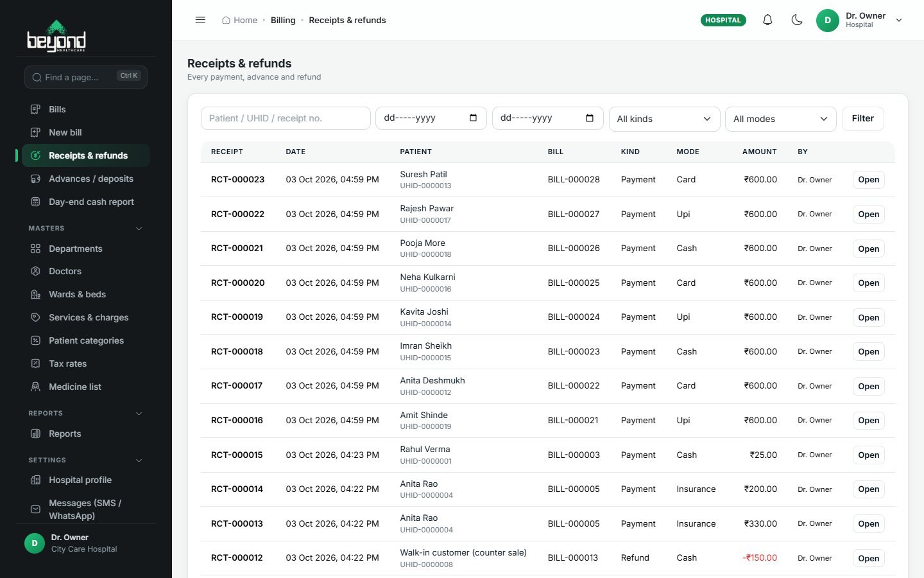Collapse the Settings section chevron
The height and width of the screenshot is (578, 924).
139,460
